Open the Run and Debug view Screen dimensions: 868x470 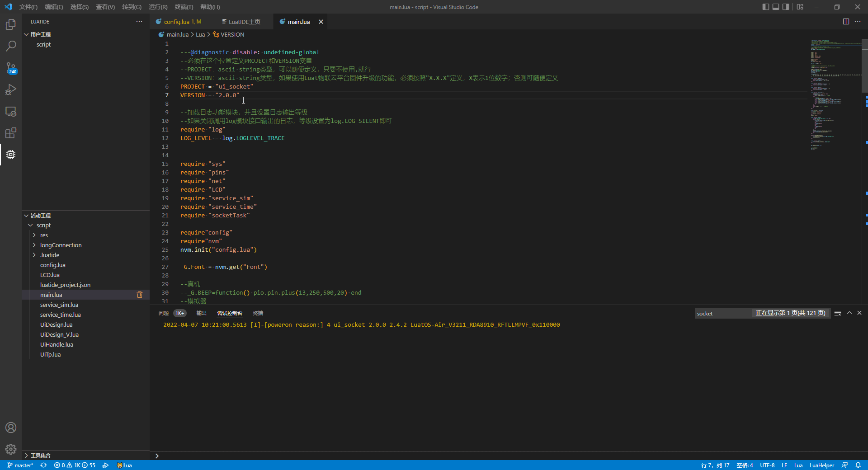11,89
